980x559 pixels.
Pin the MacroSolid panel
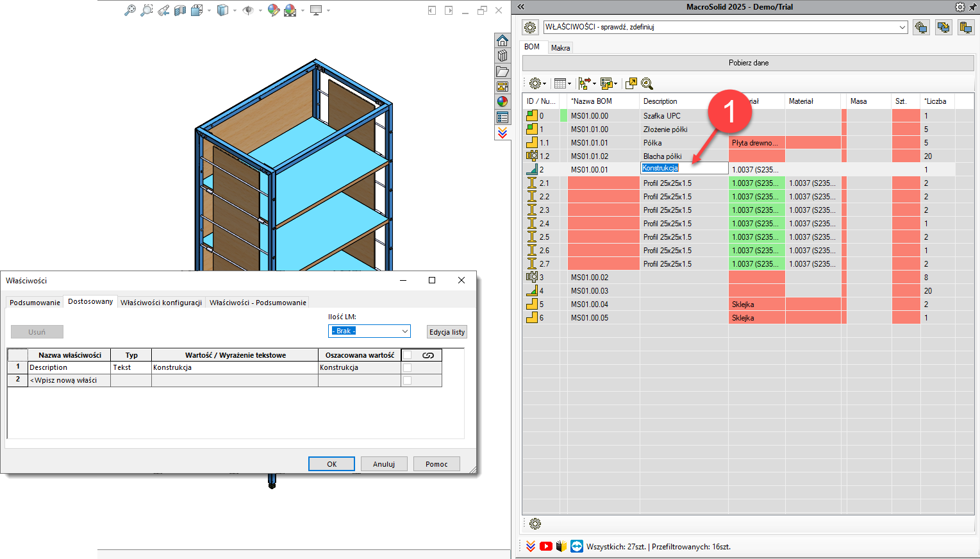(x=972, y=7)
